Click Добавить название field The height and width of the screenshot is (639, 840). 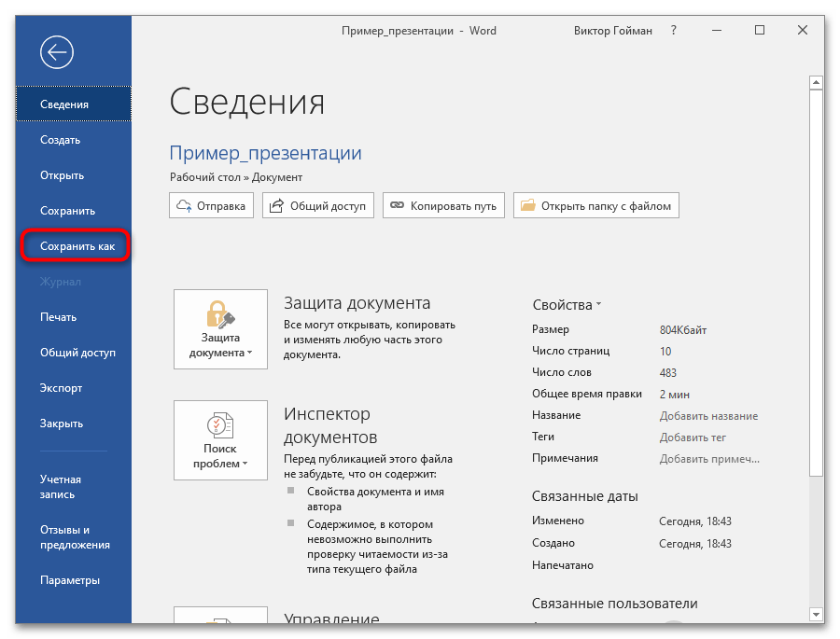pyautogui.click(x=708, y=416)
